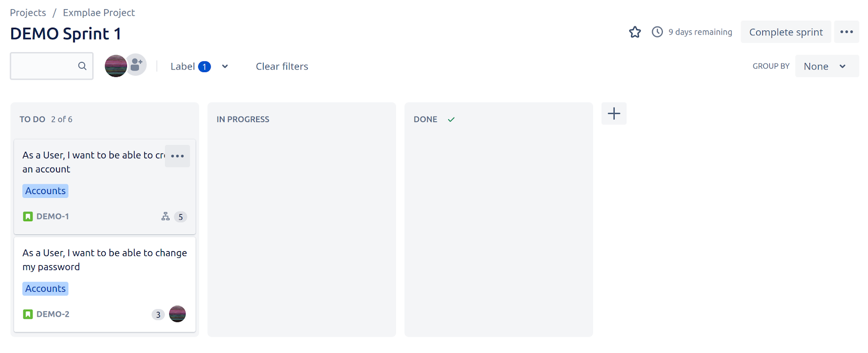Screen dimensions: 868x353
Task: Star the DEMO Sprint 1 board
Action: (x=635, y=32)
